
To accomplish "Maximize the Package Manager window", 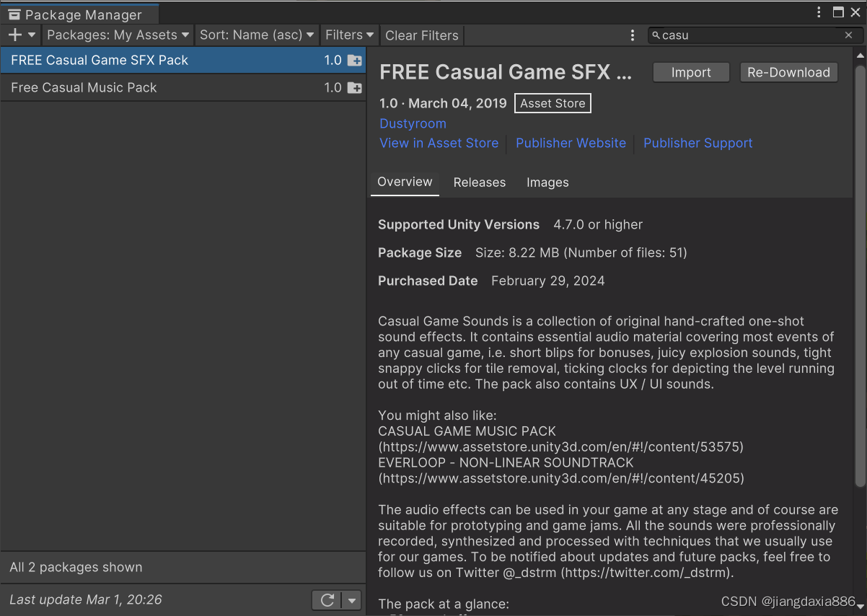I will [x=837, y=12].
